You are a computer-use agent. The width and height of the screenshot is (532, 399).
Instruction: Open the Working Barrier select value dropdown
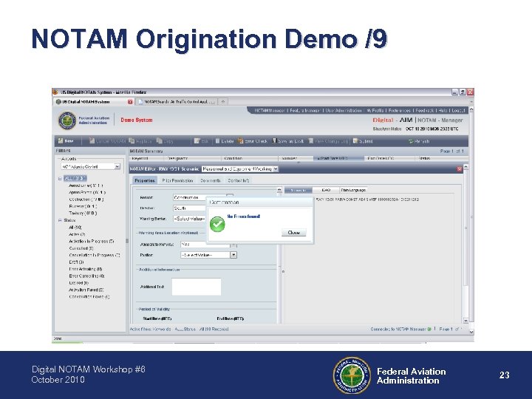(190, 219)
